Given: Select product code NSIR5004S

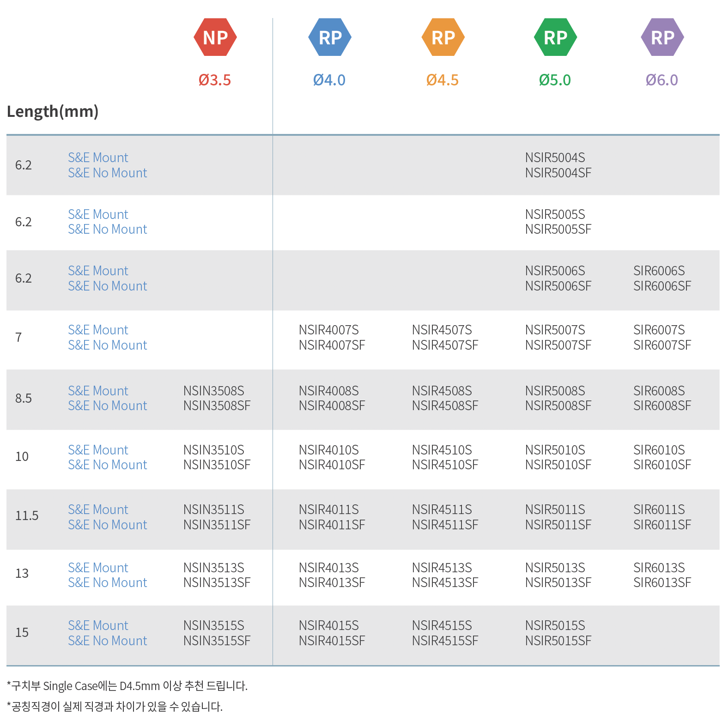Looking at the screenshot, I should [555, 158].
